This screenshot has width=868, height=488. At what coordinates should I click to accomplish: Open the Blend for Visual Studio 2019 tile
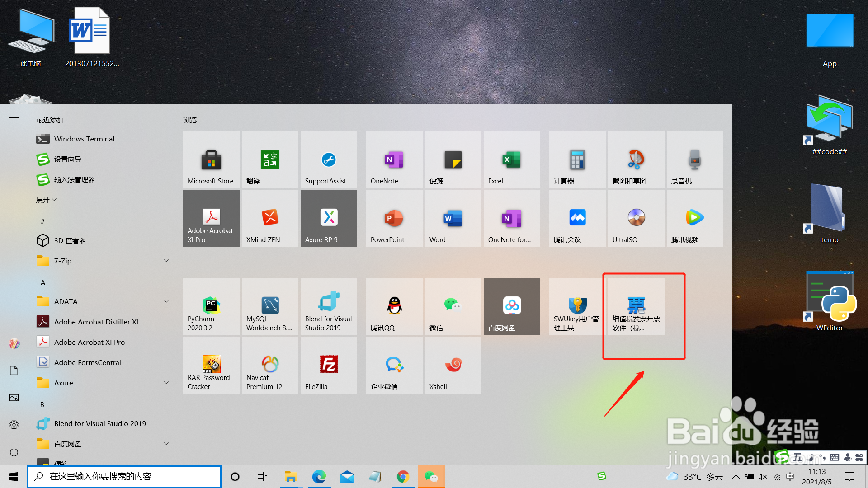329,306
